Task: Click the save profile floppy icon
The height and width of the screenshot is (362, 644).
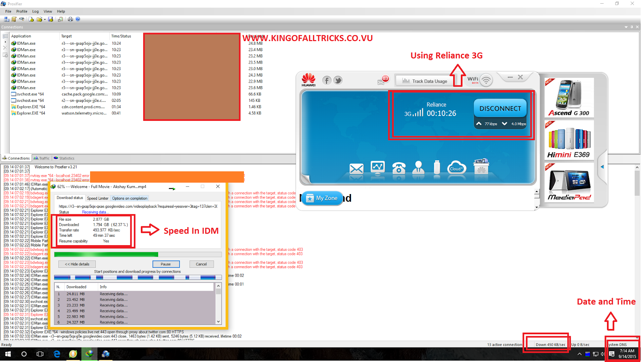Action: coord(51,19)
